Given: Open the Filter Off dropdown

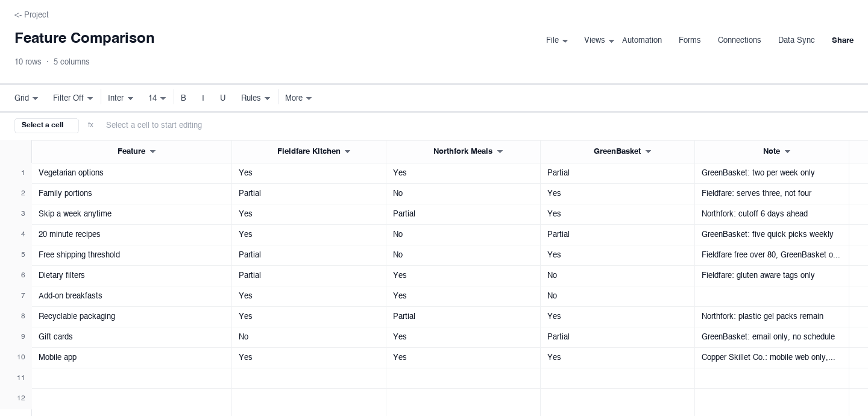Looking at the screenshot, I should click(73, 98).
